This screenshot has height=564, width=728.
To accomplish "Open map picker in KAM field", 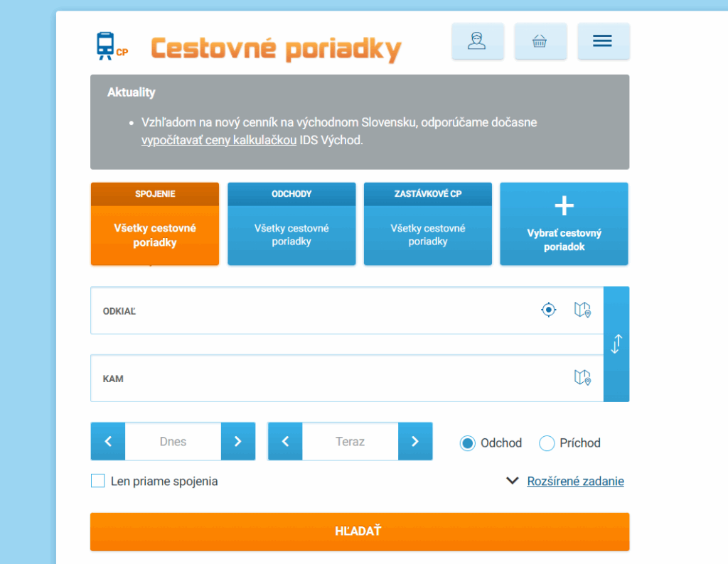I will pyautogui.click(x=582, y=377).
